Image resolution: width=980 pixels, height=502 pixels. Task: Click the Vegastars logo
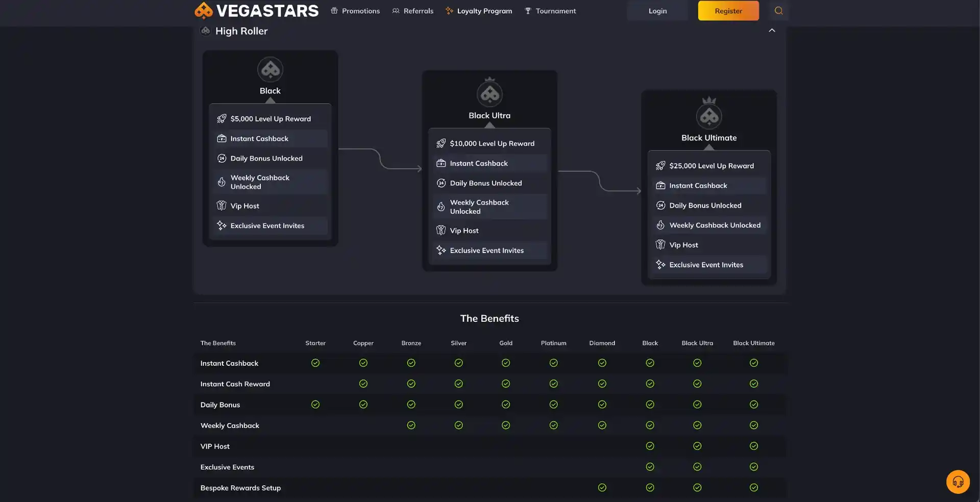click(x=256, y=11)
